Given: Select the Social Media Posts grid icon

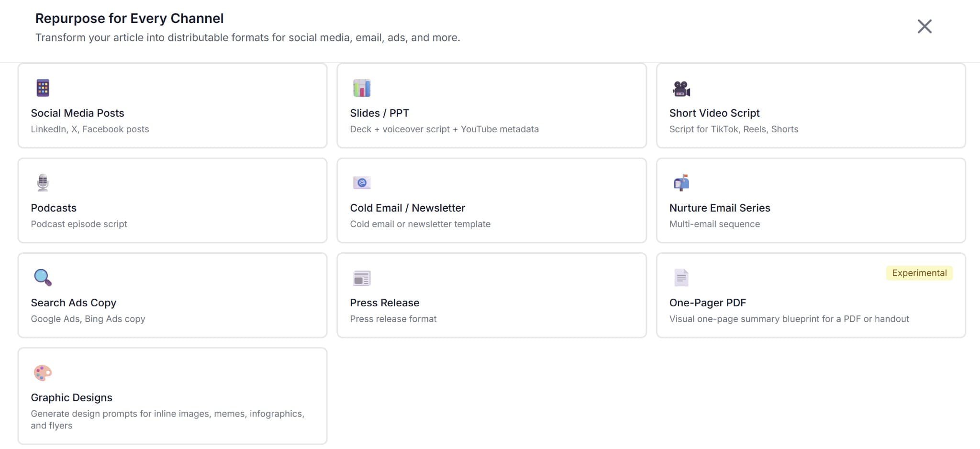Looking at the screenshot, I should click(42, 87).
